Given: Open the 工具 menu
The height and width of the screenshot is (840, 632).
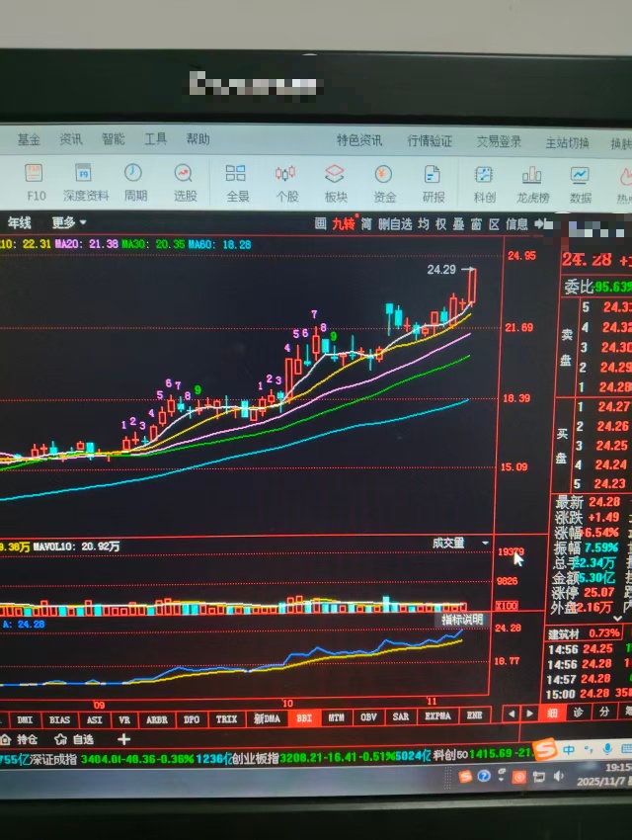Looking at the screenshot, I should point(156,139).
